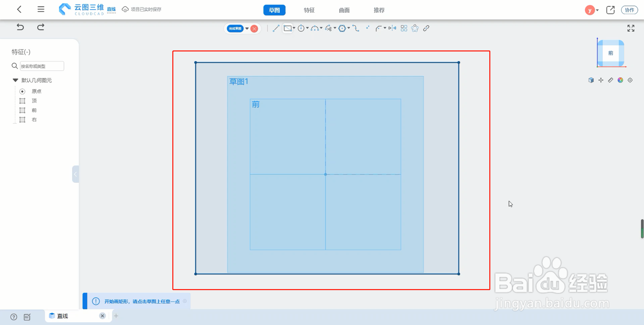The height and width of the screenshot is (325, 644).
Task: Click the pan move view icon
Action: click(601, 80)
